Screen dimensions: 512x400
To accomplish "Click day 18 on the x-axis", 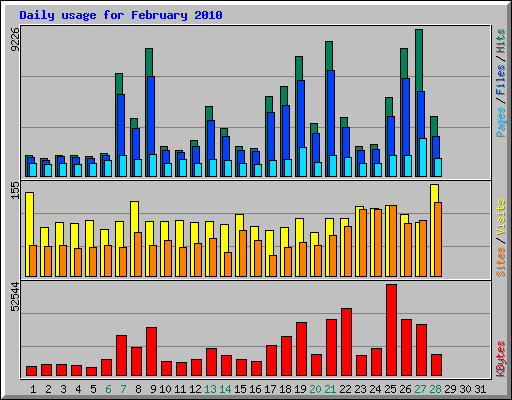I will 285,389.
